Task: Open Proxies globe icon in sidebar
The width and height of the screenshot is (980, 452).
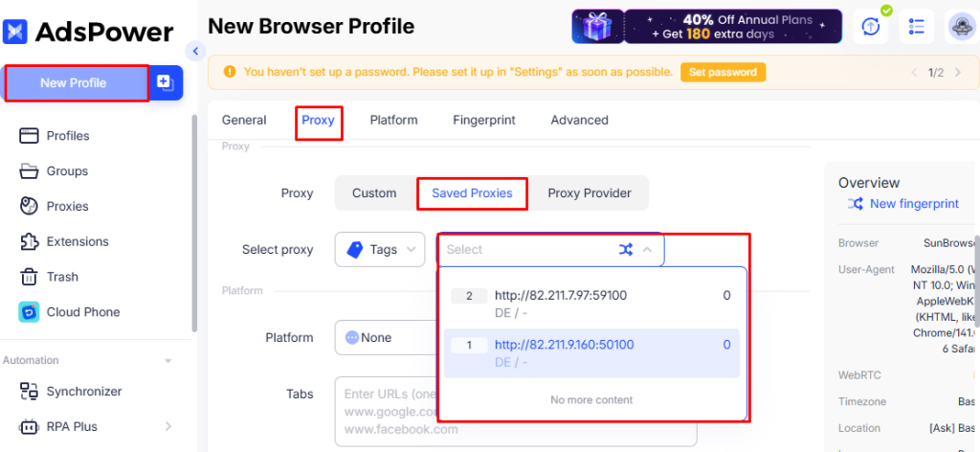Action: tap(29, 206)
